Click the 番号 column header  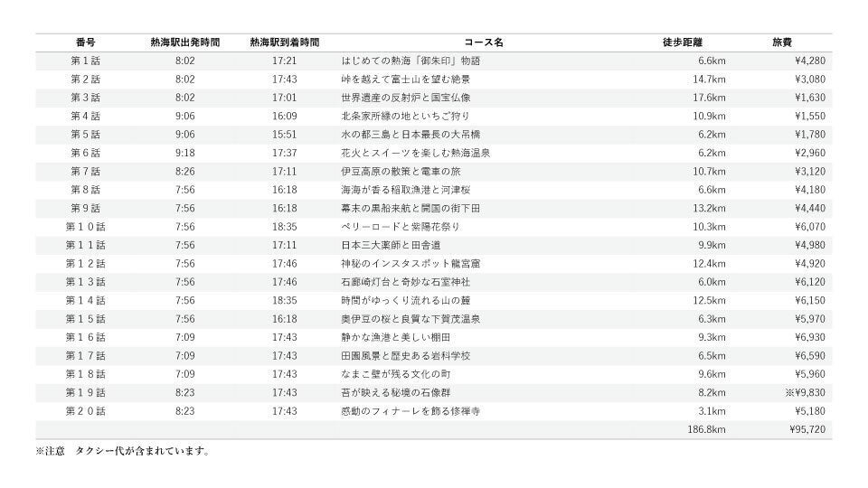click(85, 42)
